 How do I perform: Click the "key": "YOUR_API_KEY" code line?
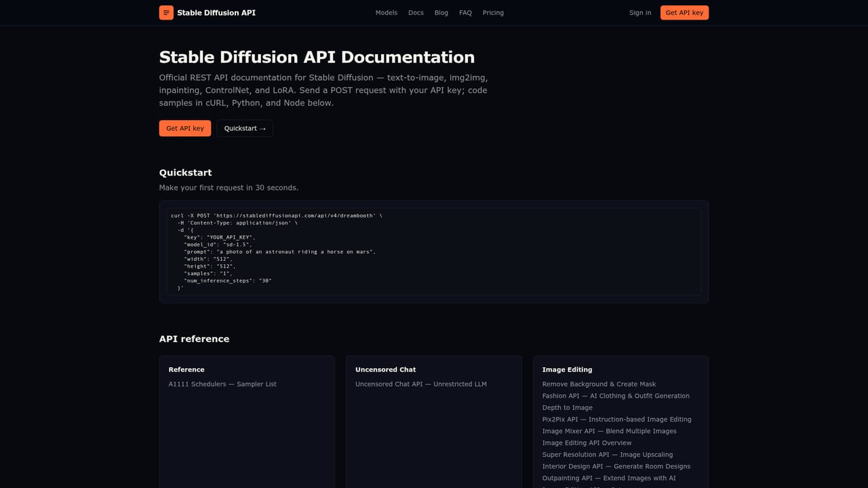pos(220,237)
